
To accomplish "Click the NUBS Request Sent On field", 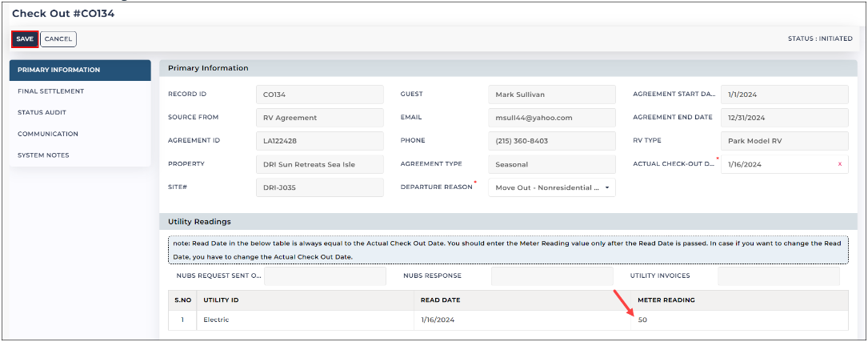I will [x=325, y=276].
